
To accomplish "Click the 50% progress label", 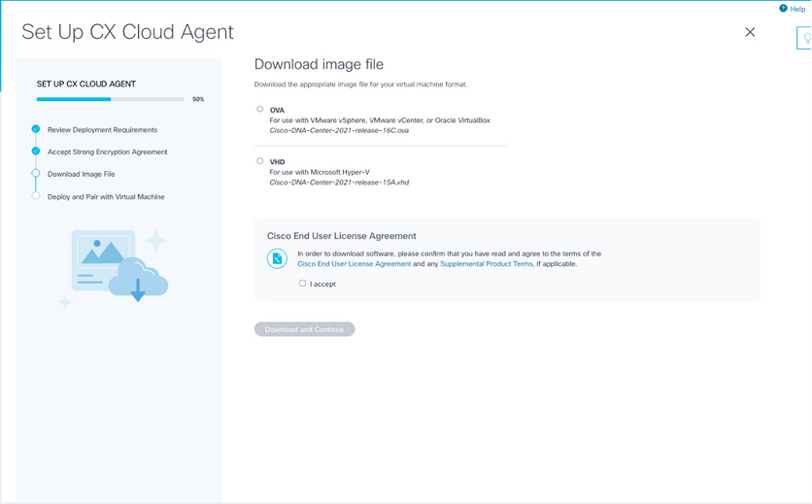I will [x=198, y=99].
